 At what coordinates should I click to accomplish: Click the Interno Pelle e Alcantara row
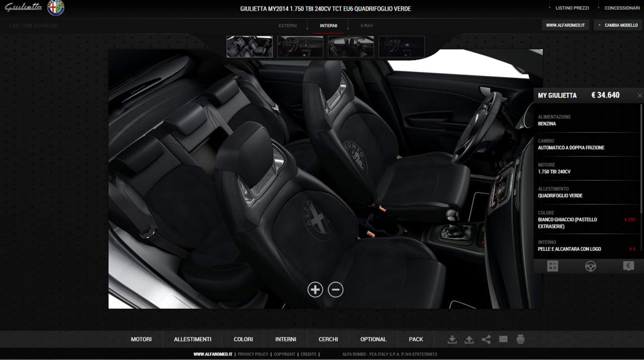(x=587, y=246)
